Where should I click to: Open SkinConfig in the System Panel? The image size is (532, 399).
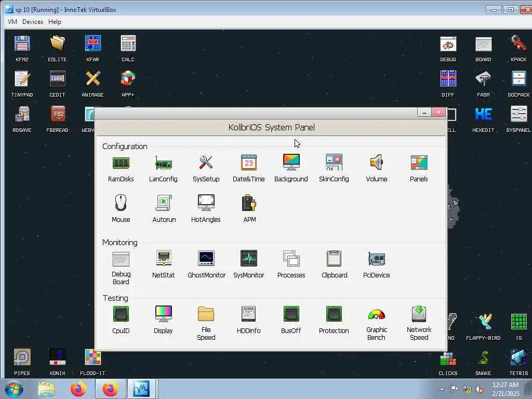334,169
